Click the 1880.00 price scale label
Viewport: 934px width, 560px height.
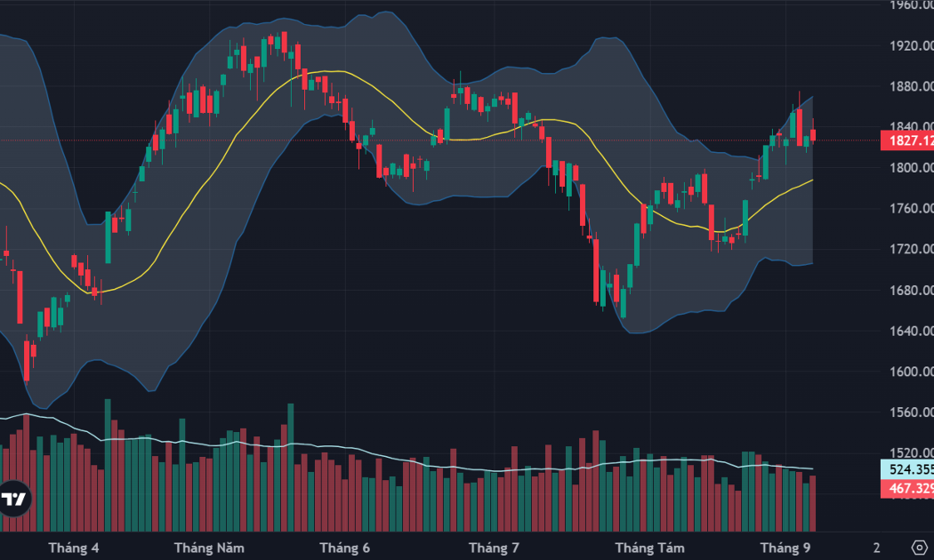pos(912,87)
